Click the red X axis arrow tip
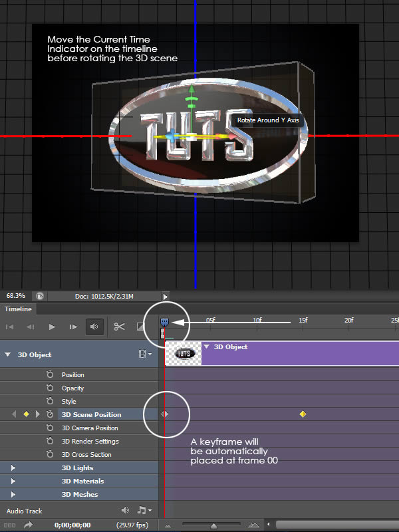The image size is (399, 532). (x=231, y=136)
